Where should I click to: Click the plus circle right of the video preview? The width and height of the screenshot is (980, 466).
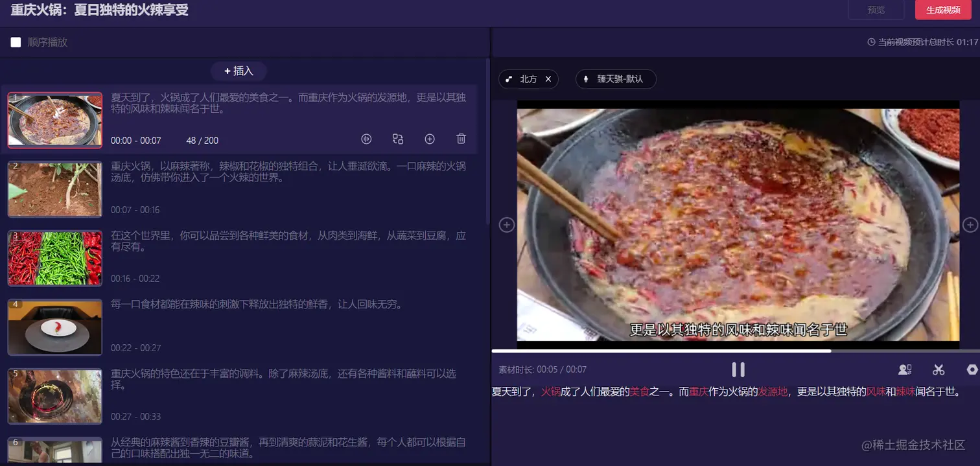tap(970, 225)
